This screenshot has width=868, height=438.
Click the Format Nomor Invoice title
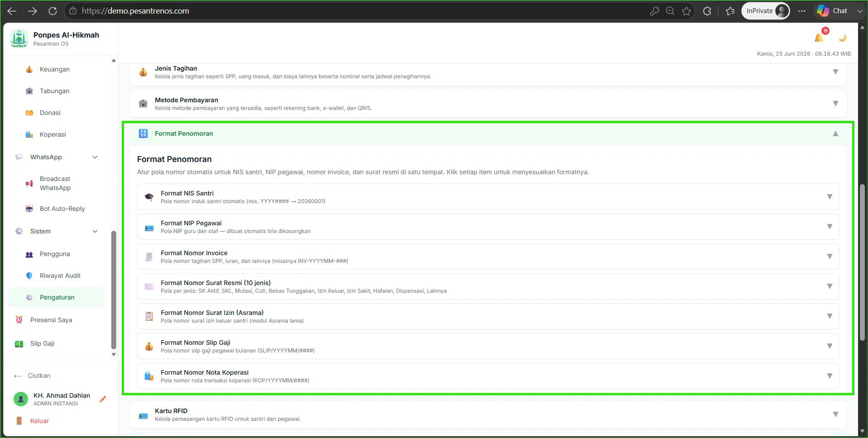pyautogui.click(x=194, y=253)
